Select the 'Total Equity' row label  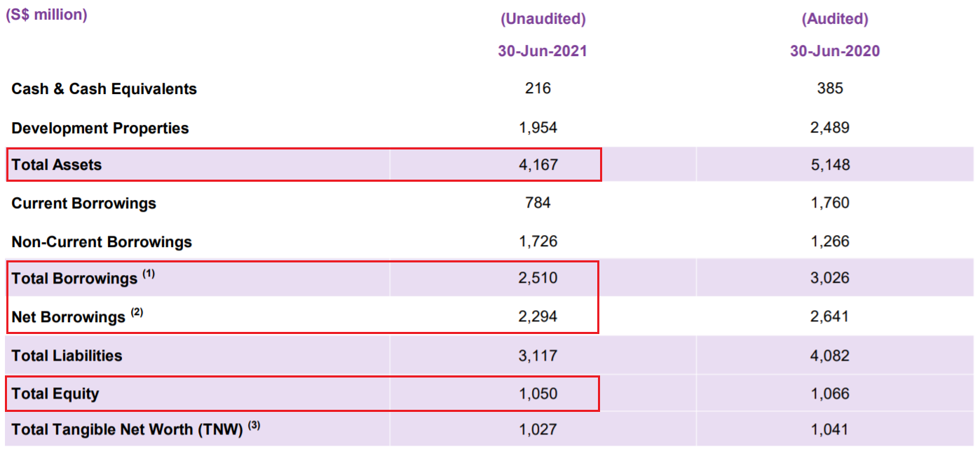[55, 394]
